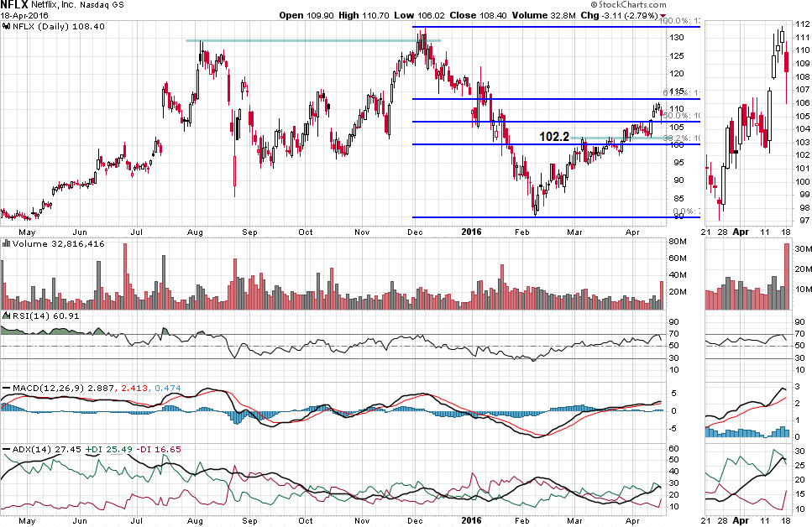
Task: Click the green +DI 25.49 value
Action: pyautogui.click(x=109, y=449)
